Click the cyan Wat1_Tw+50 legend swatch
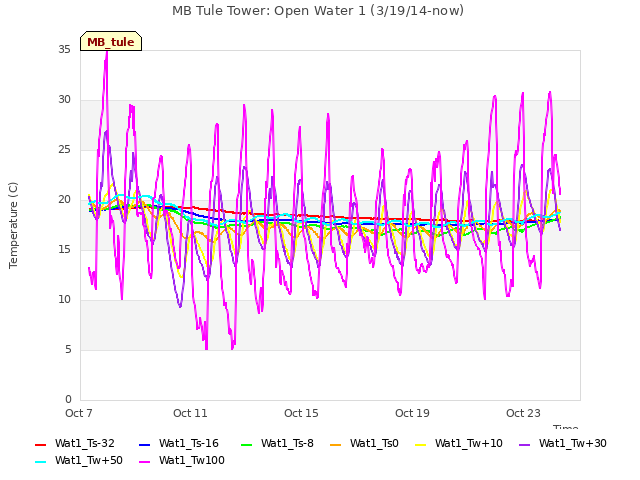The height and width of the screenshot is (480, 640). (x=41, y=462)
